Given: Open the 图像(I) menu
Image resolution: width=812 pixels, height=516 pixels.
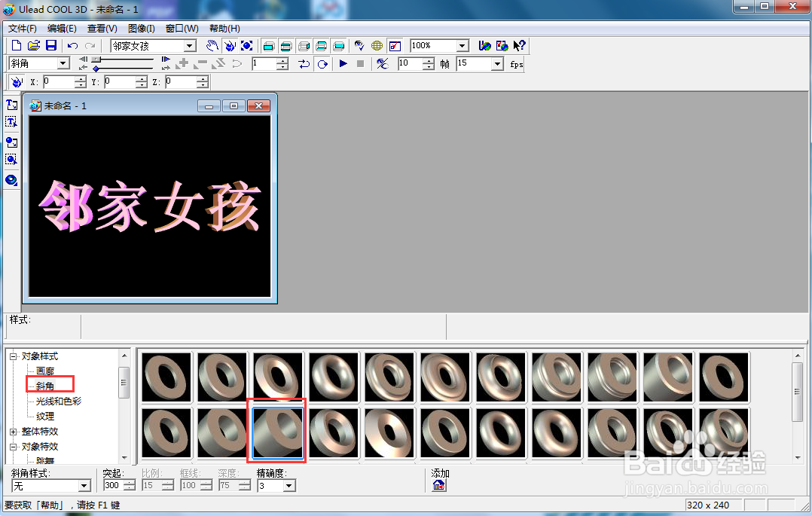Looking at the screenshot, I should [x=142, y=29].
